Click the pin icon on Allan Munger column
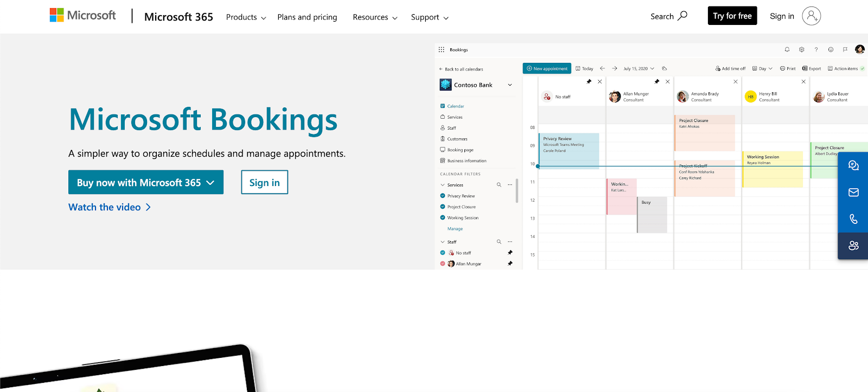 (x=657, y=81)
